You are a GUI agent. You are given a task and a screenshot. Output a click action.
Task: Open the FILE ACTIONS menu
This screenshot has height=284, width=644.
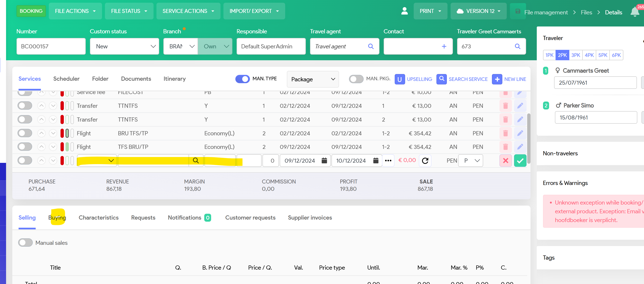tap(75, 11)
